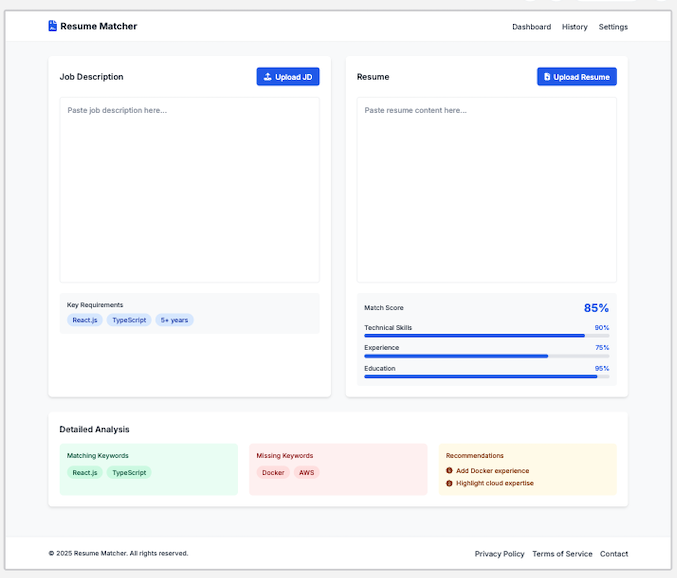Click the Match Score label
Viewport: 677px width, 578px height.
tap(384, 308)
